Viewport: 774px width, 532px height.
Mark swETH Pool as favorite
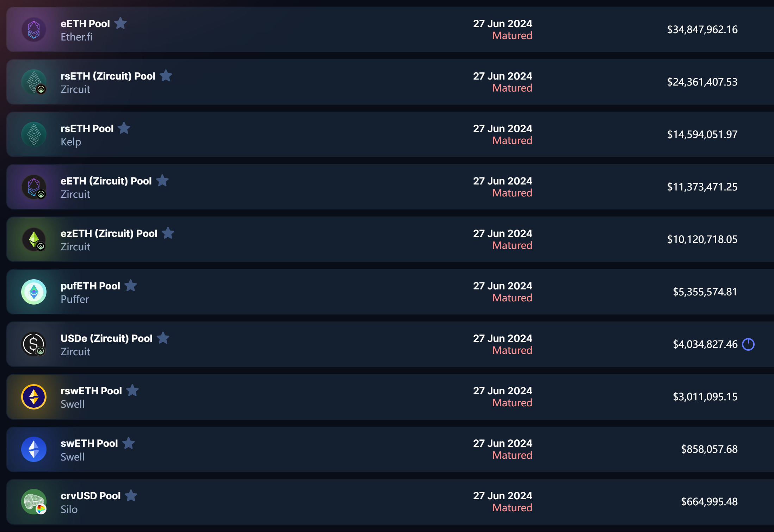(129, 443)
